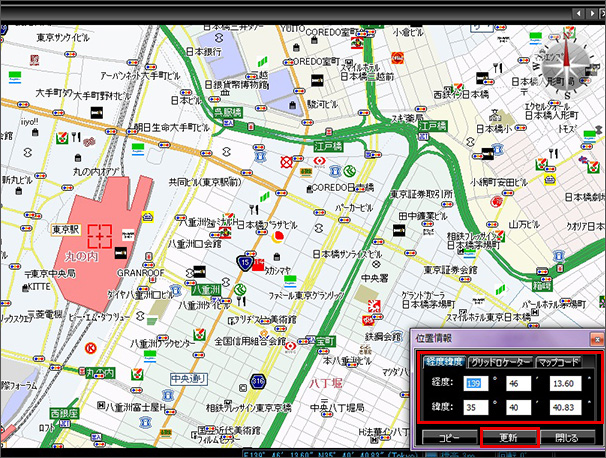Switch to the グリッドロケーター tab
The width and height of the screenshot is (606, 458).
pyautogui.click(x=500, y=362)
